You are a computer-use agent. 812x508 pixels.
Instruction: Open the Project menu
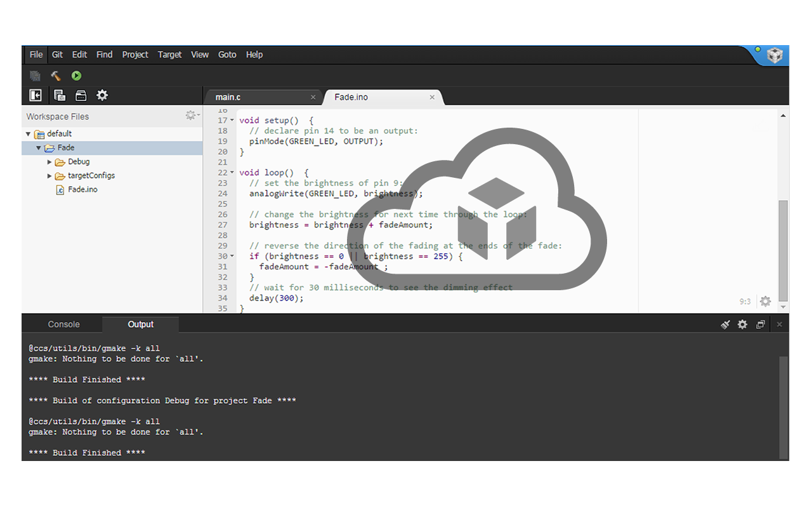(x=135, y=55)
